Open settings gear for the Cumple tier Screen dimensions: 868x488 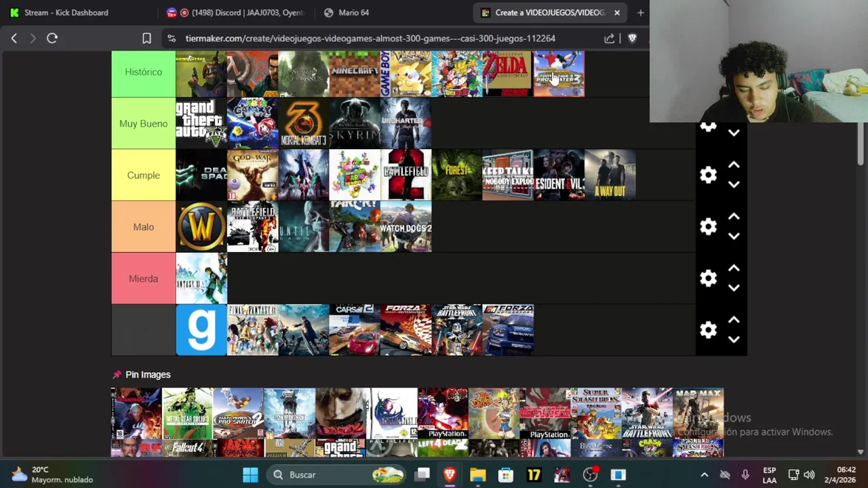click(708, 175)
